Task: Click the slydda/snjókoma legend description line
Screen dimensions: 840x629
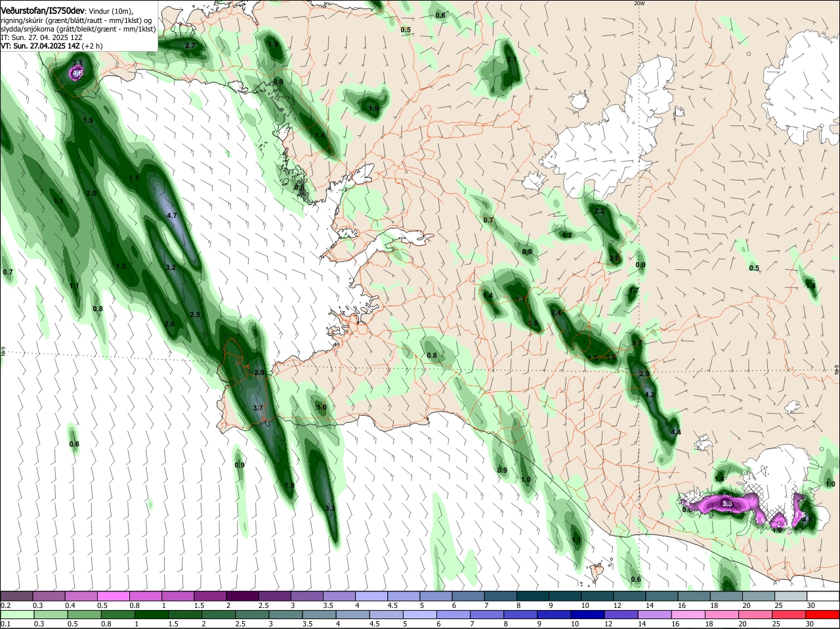Action: 78,29
